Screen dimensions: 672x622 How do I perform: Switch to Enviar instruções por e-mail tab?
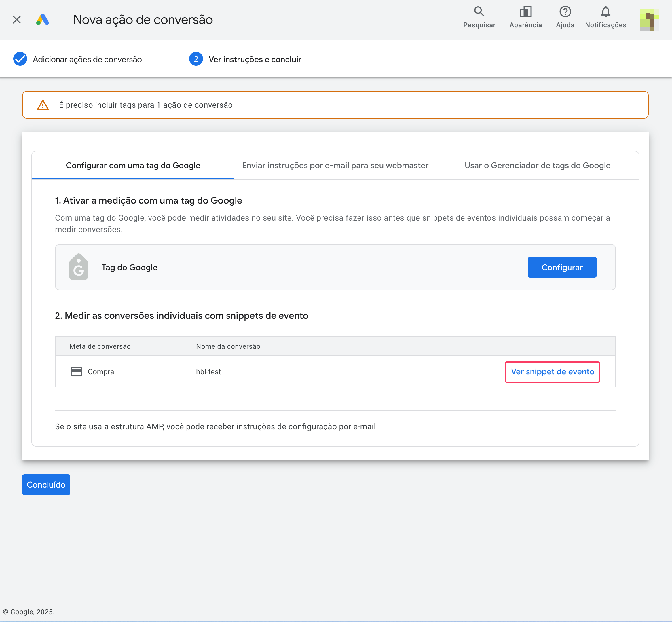click(335, 166)
